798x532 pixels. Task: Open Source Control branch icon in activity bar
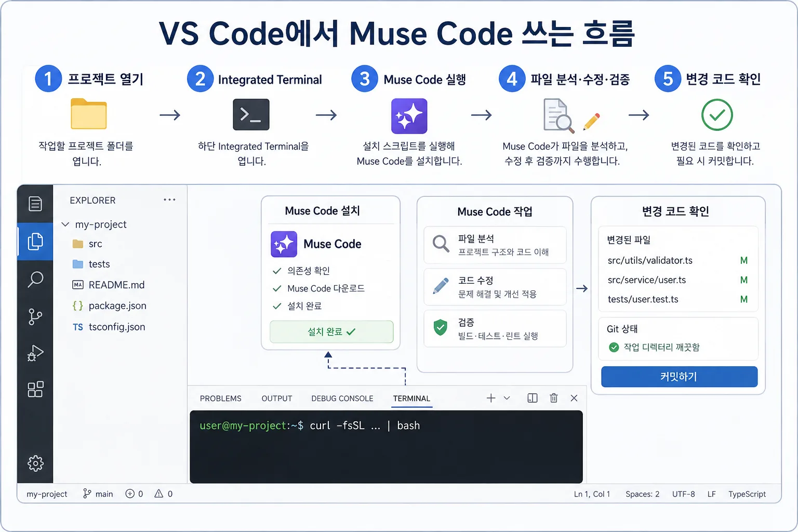pyautogui.click(x=35, y=316)
